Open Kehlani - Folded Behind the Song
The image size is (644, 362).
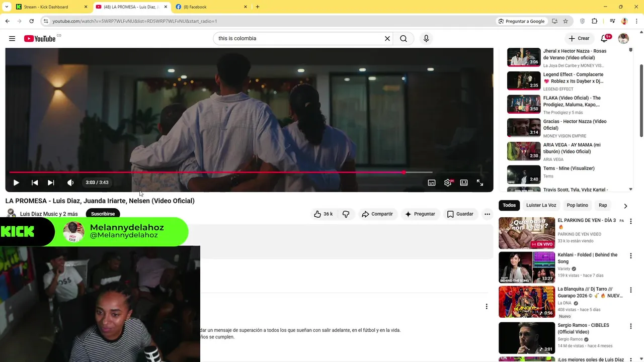tap(527, 267)
